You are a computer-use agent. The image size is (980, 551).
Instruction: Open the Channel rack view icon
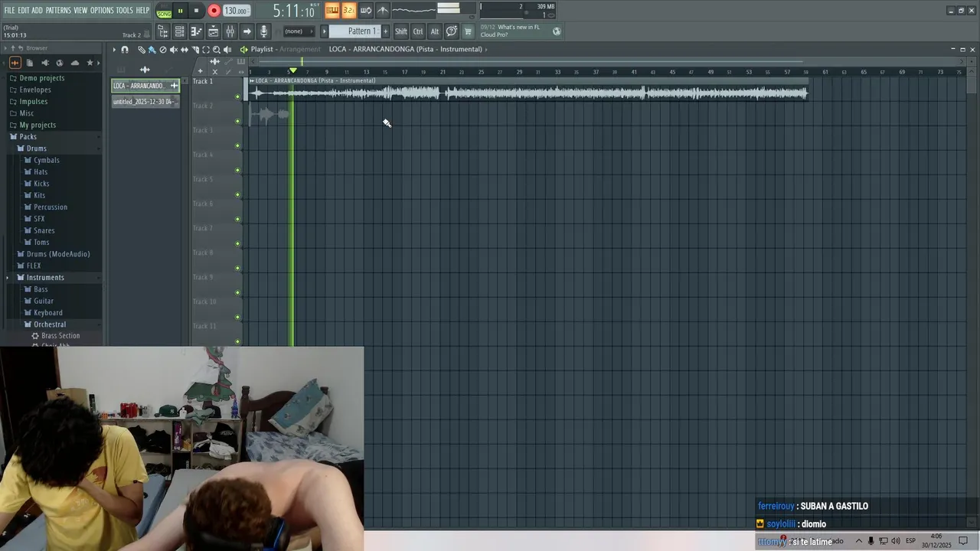pyautogui.click(x=179, y=31)
